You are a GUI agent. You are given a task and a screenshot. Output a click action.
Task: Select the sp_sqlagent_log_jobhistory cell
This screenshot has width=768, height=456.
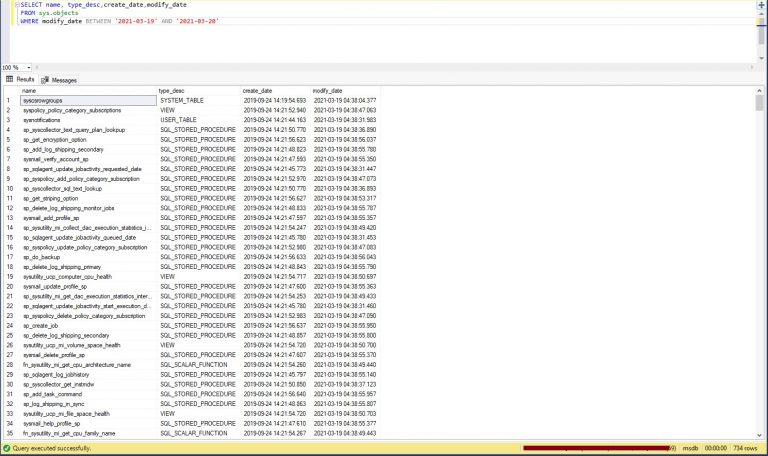click(x=88, y=375)
